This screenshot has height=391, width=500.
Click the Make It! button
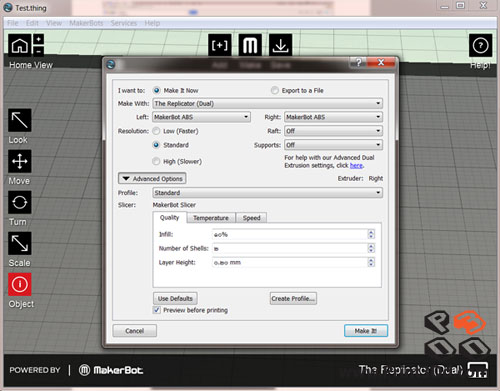pyautogui.click(x=366, y=331)
